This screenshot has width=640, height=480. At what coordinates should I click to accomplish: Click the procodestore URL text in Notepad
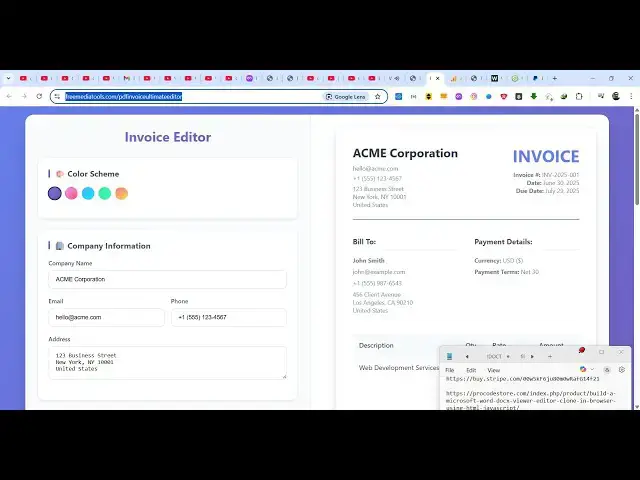click(530, 400)
